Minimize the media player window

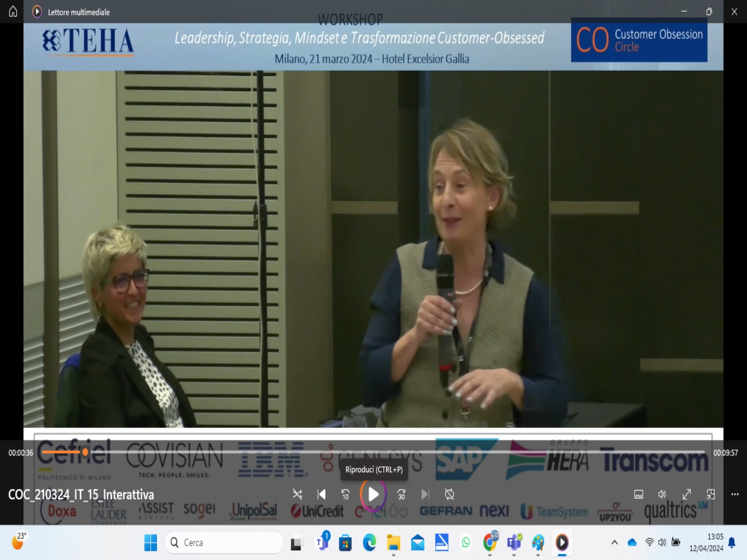point(684,11)
